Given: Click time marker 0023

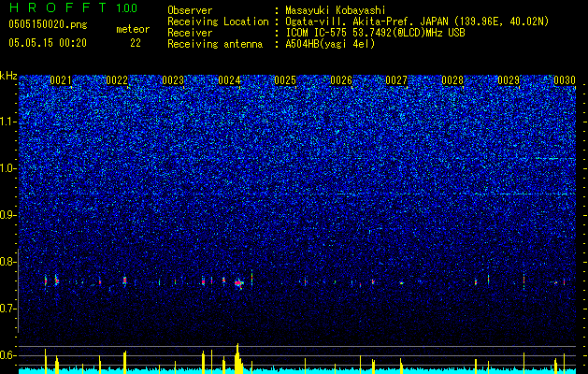Looking at the screenshot, I should coord(173,80).
